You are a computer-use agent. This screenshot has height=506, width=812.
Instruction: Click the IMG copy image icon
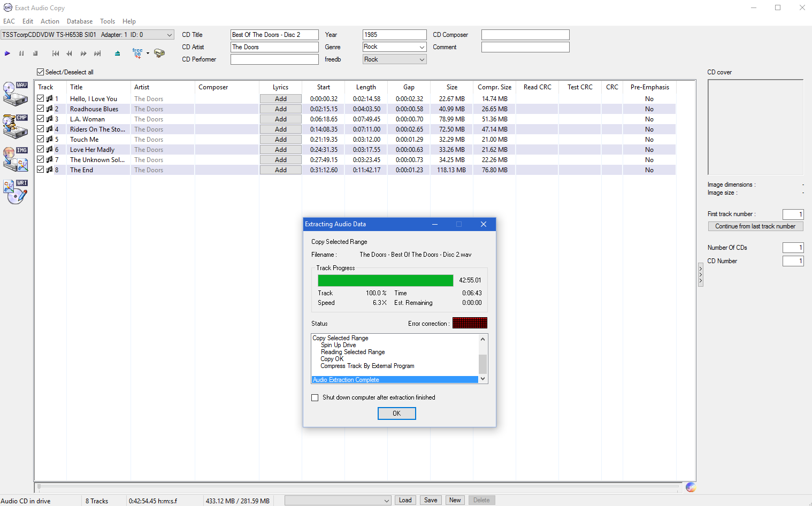(16, 159)
